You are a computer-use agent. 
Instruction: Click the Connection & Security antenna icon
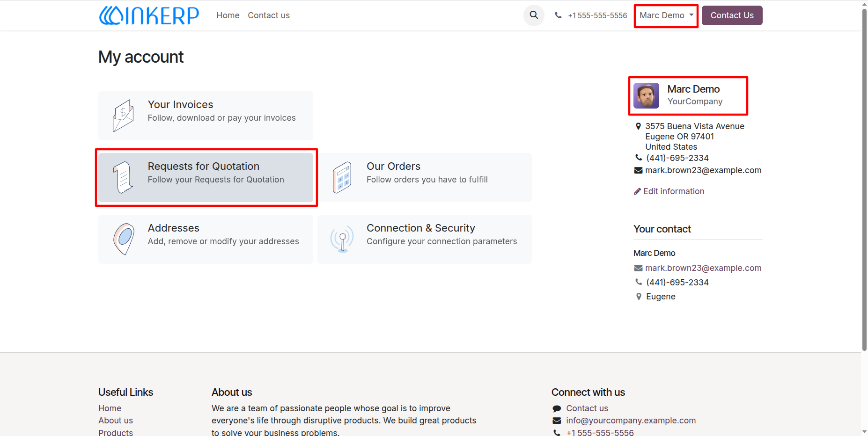[x=342, y=239]
